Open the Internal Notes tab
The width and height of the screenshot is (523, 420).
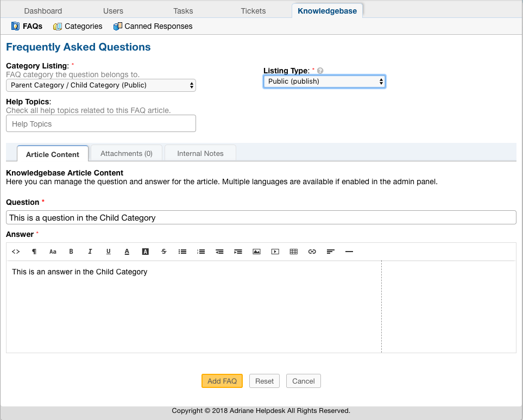click(200, 154)
